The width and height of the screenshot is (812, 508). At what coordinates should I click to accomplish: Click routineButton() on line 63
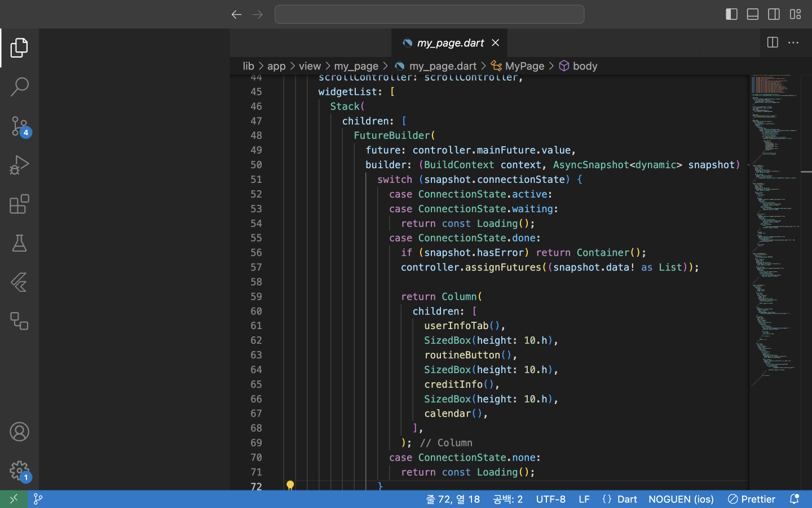(468, 355)
